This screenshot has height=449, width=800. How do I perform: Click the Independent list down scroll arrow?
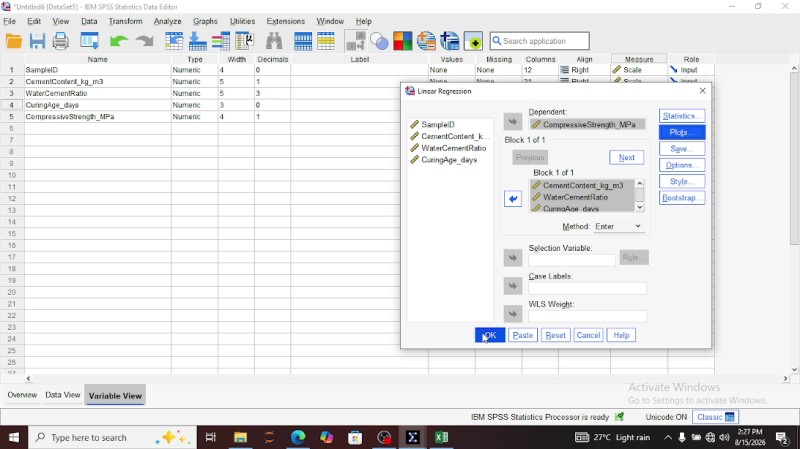coord(640,207)
